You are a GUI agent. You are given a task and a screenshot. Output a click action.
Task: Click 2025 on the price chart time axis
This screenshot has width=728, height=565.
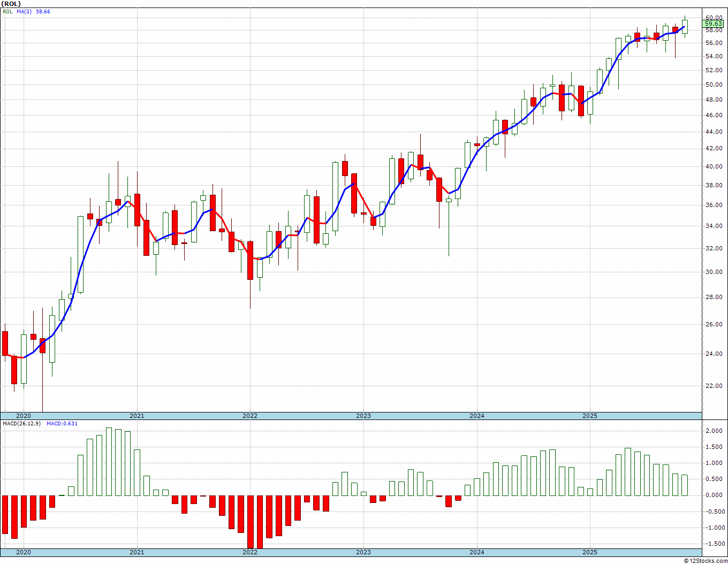590,416
